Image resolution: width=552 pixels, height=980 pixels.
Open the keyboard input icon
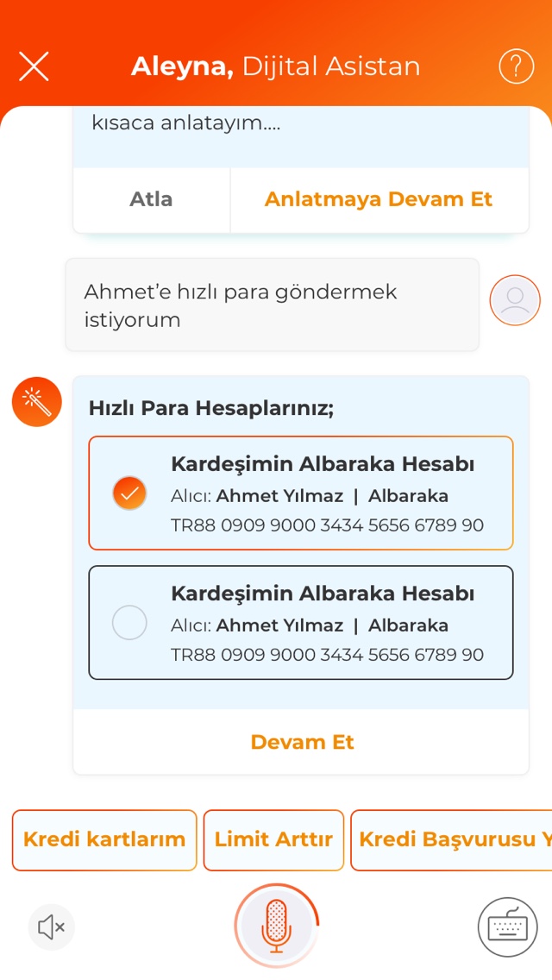point(507,927)
